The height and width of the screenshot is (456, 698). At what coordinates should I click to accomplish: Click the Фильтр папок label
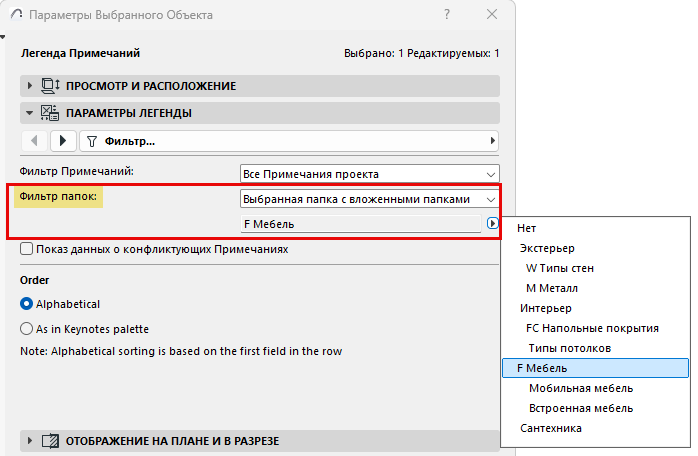click(58, 196)
